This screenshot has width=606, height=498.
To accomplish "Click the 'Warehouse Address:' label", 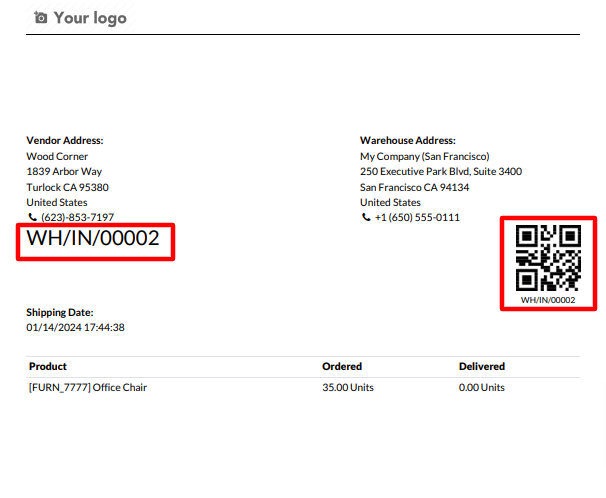I will [x=408, y=140].
